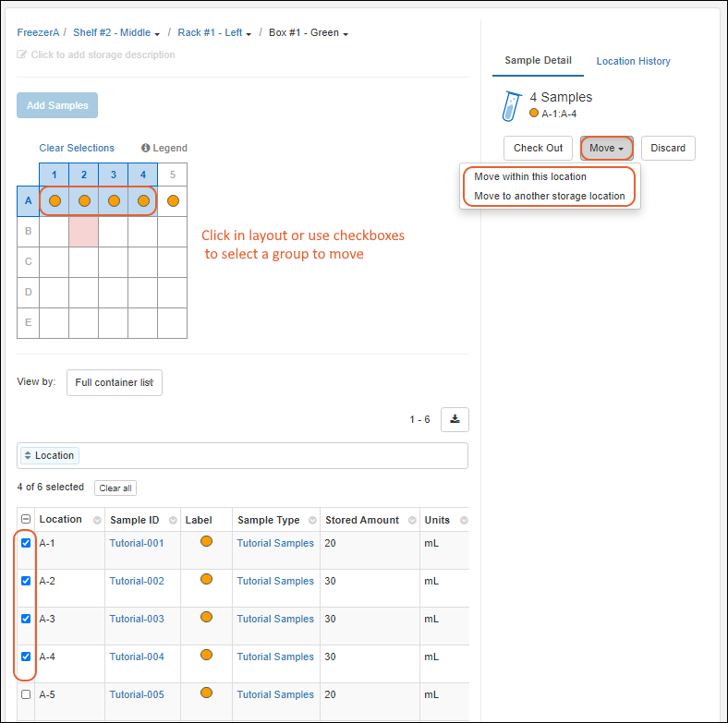Toggle the select-all header checkbox
The image size is (728, 723).
pyautogui.click(x=26, y=520)
